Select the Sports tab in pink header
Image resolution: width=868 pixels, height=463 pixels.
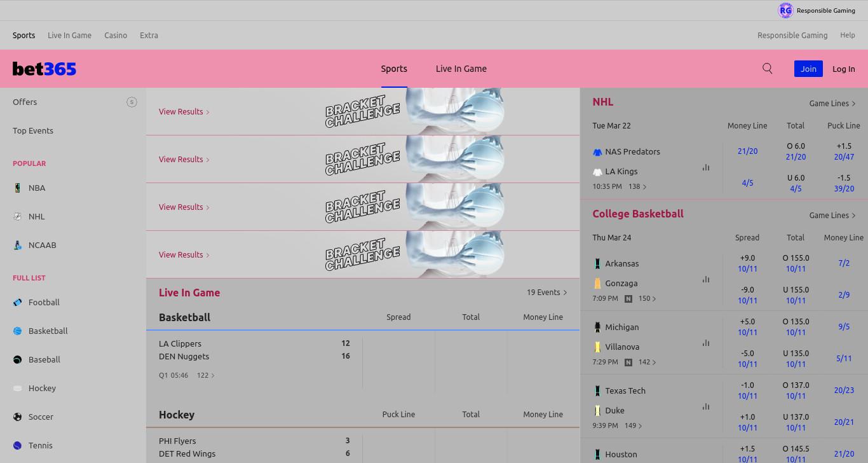pos(394,69)
